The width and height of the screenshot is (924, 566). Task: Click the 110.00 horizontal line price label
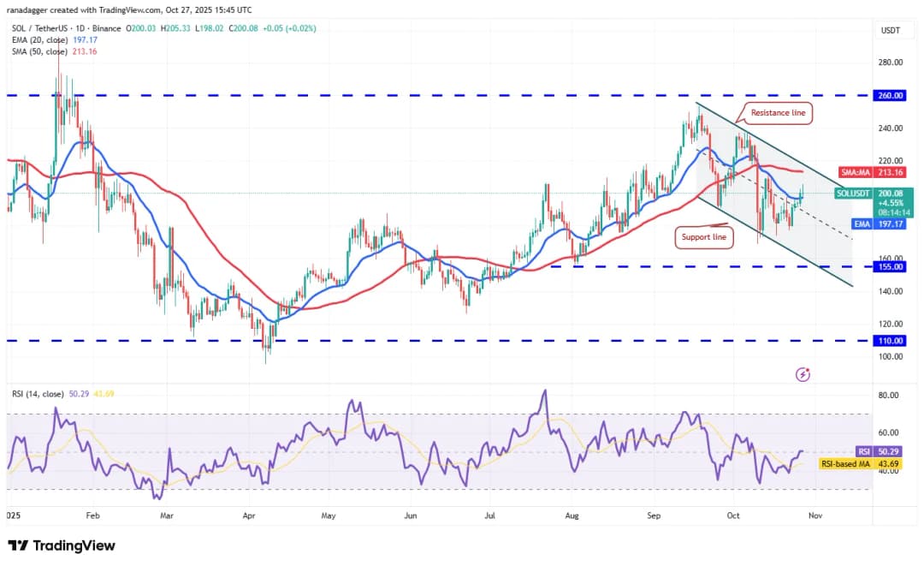[892, 340]
